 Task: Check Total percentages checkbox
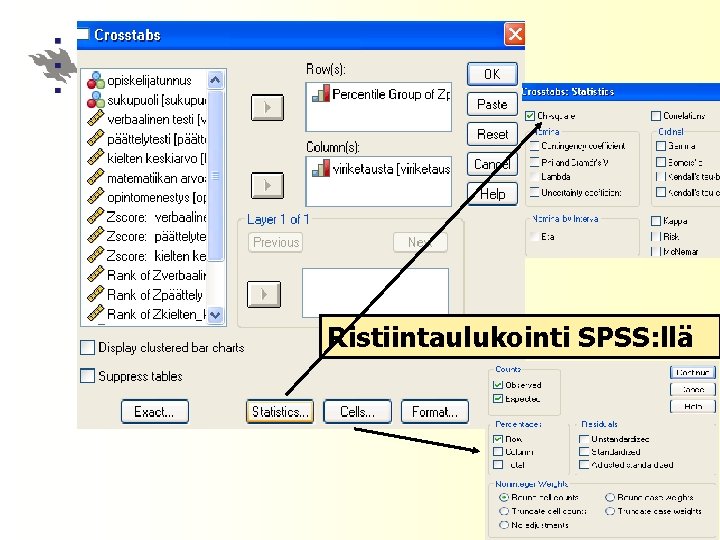pyautogui.click(x=498, y=465)
